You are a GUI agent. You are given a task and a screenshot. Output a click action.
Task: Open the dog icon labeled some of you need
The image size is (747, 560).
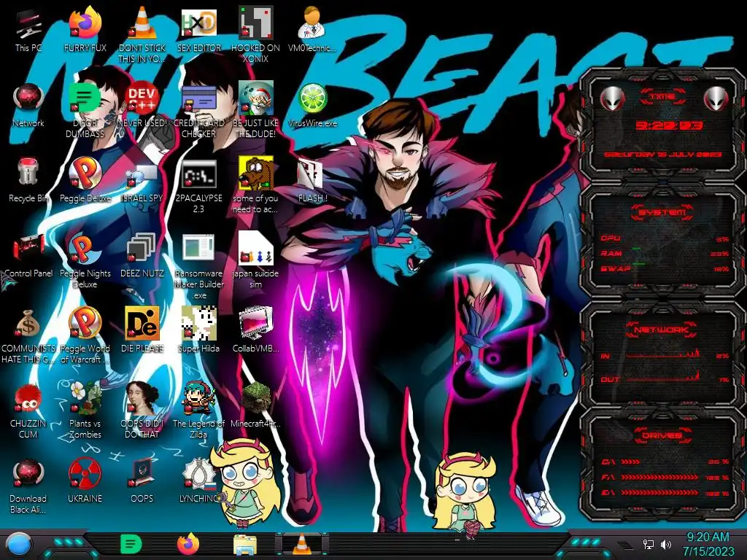click(x=256, y=184)
